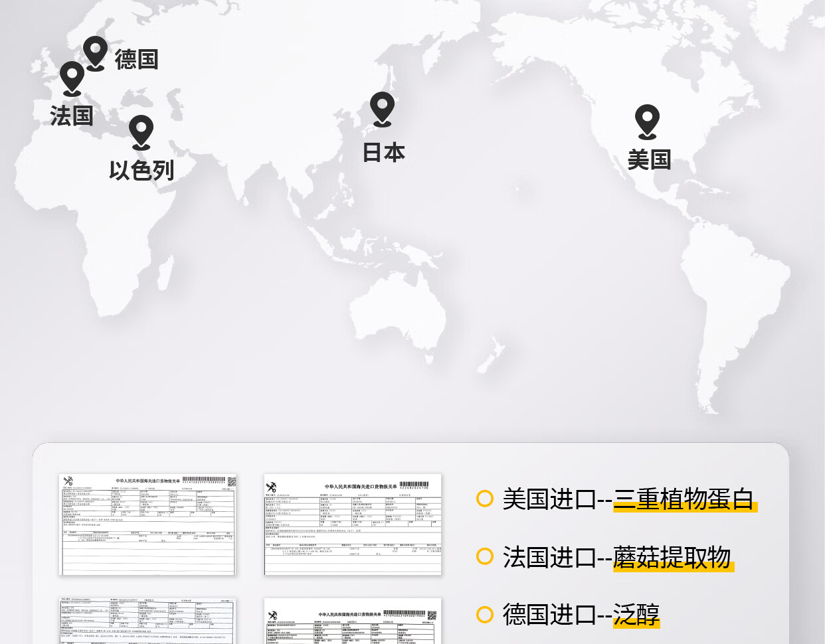Click the map pin above 美国
The height and width of the screenshot is (644, 825).
[647, 122]
